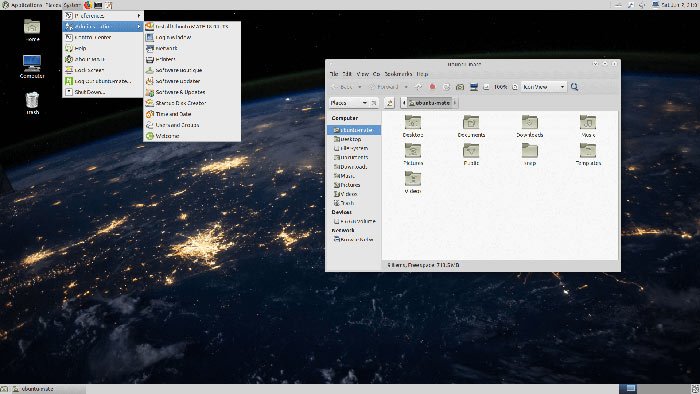Click terminal launcher icon in top panel

tap(98, 5)
